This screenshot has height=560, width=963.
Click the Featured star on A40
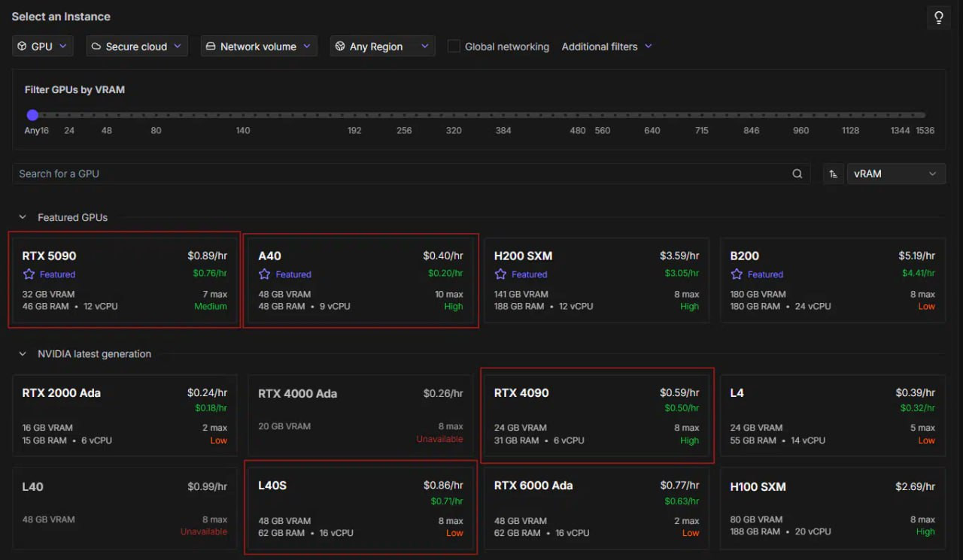pyautogui.click(x=265, y=274)
